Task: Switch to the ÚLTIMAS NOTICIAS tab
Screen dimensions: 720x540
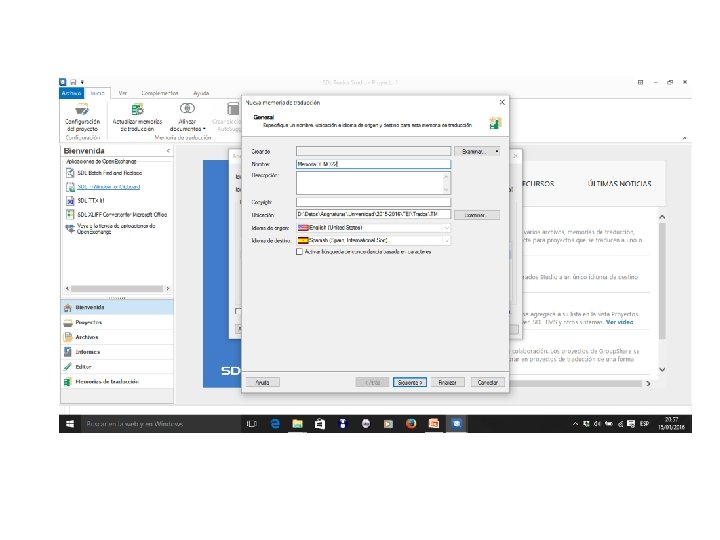Action: [619, 183]
